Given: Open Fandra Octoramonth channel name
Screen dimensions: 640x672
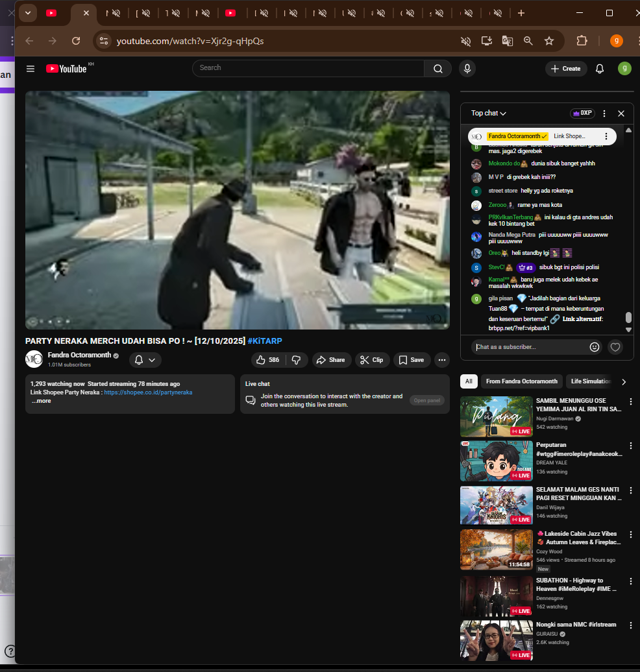Looking at the screenshot, I should point(79,355).
